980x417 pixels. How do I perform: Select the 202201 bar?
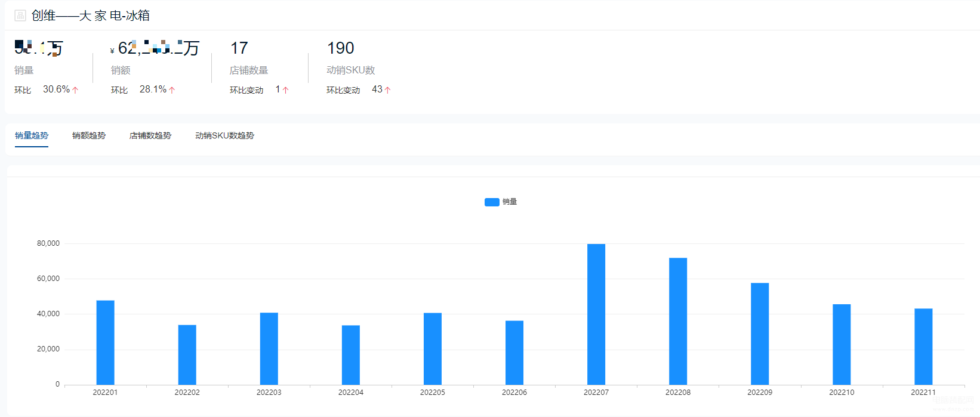tap(105, 342)
